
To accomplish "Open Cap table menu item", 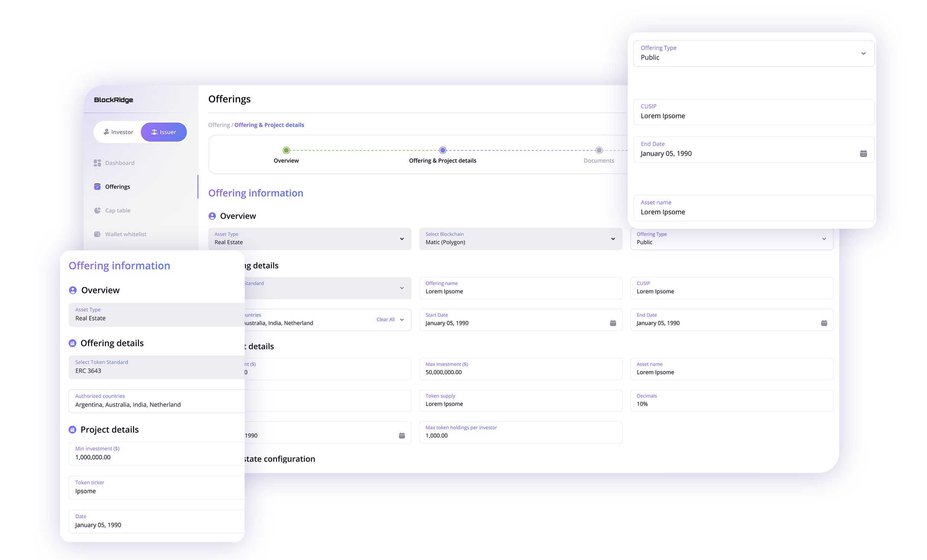I will click(x=117, y=210).
